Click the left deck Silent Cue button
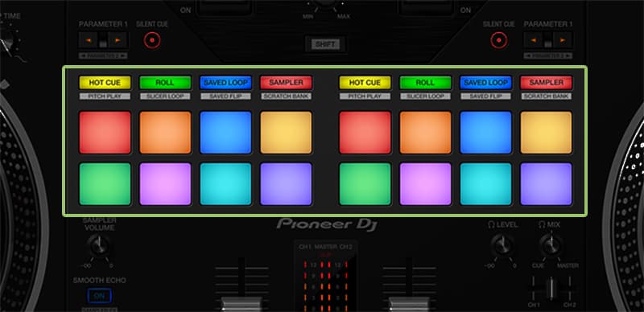 [152, 40]
